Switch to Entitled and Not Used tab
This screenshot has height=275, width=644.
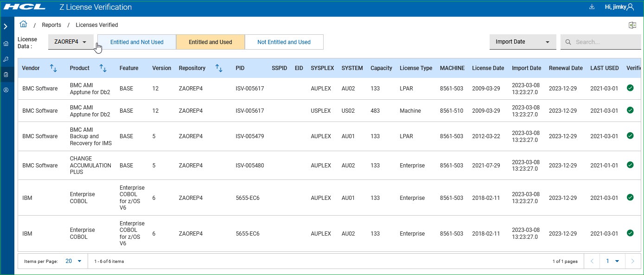[137, 42]
